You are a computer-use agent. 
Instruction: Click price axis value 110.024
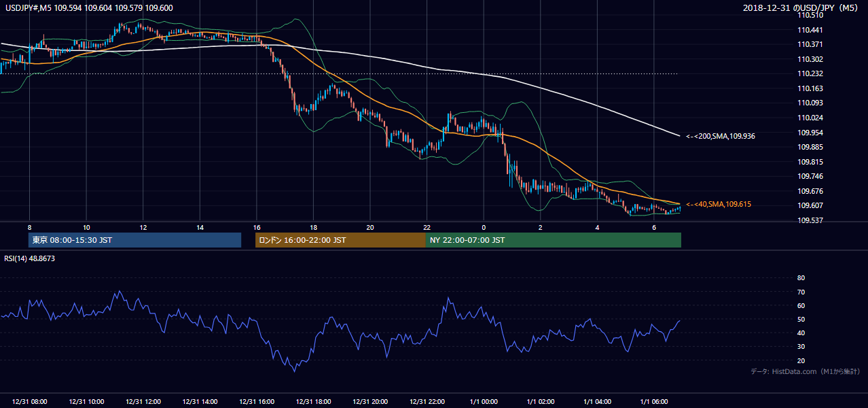810,118
